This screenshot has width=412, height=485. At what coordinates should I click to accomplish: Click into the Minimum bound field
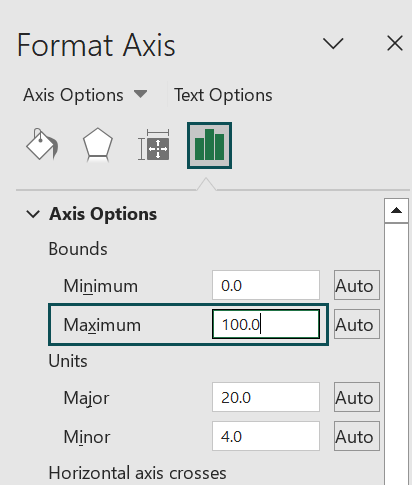[266, 285]
